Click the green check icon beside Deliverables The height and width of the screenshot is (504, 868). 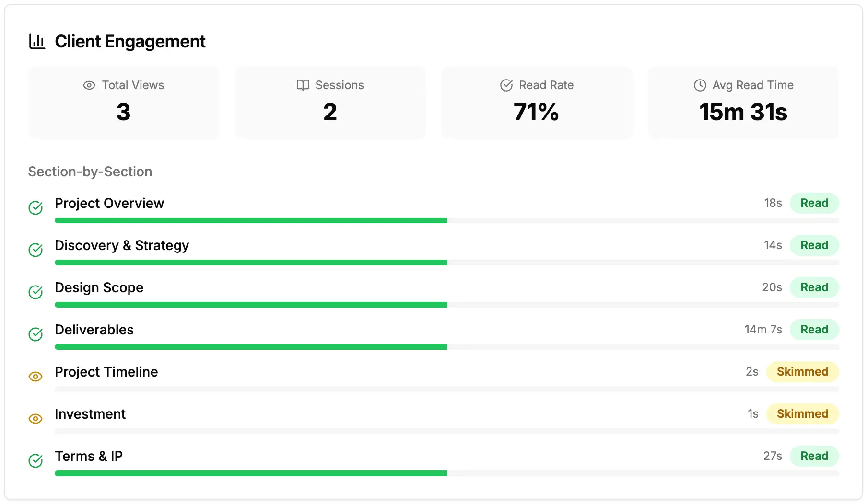[x=35, y=334]
